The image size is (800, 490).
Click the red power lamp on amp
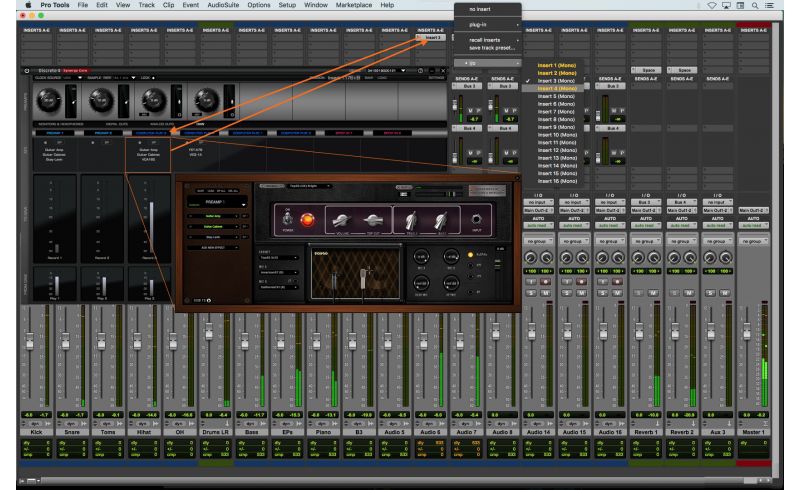pos(307,220)
